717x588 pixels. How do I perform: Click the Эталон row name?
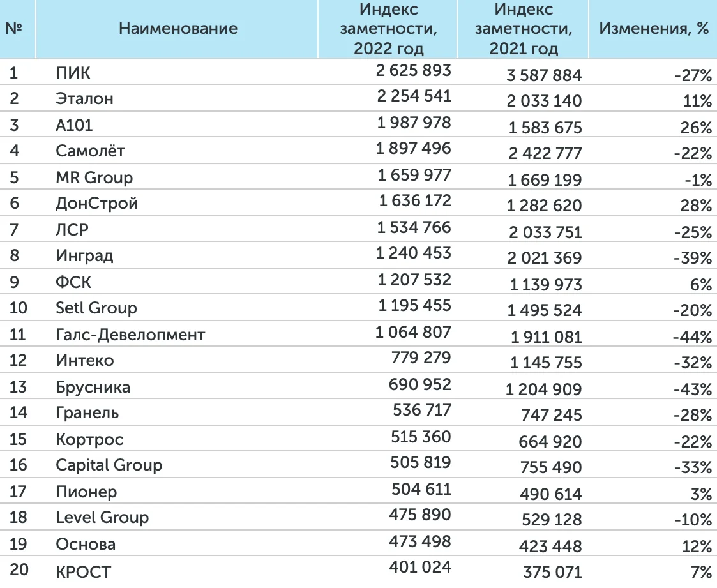(85, 99)
